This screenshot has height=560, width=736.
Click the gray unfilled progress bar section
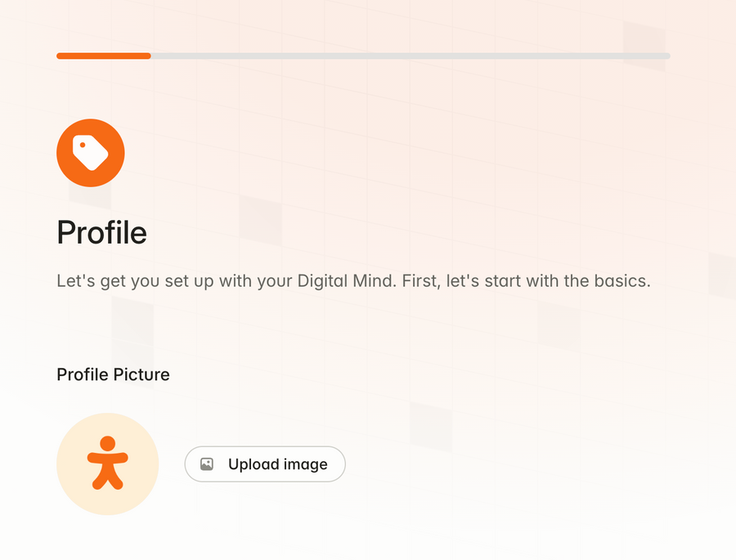pyautogui.click(x=409, y=56)
